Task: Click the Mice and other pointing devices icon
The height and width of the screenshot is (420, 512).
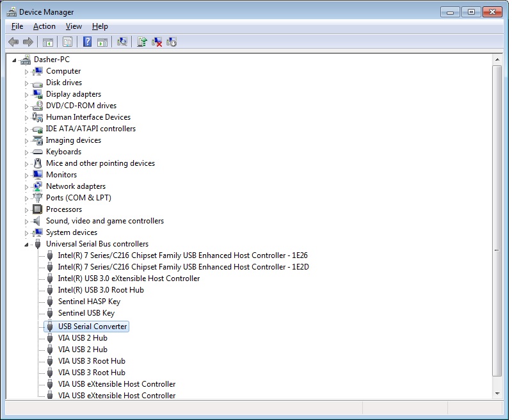Action: tap(38, 163)
